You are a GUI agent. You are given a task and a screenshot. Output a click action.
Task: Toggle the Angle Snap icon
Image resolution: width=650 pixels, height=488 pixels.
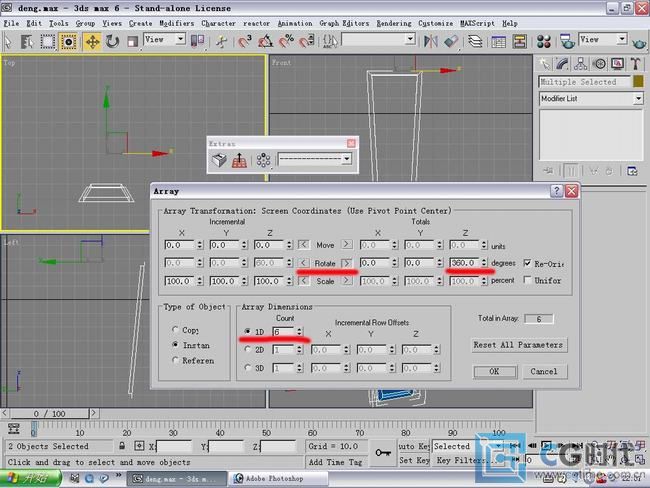coord(265,41)
